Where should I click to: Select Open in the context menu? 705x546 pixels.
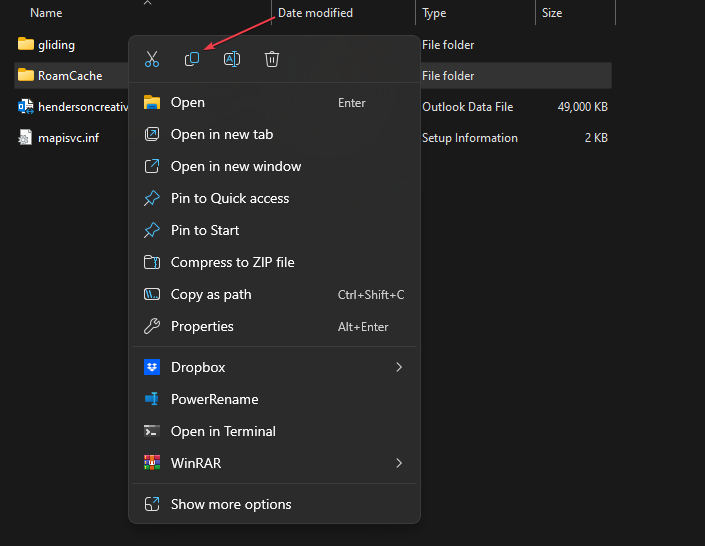pos(188,102)
